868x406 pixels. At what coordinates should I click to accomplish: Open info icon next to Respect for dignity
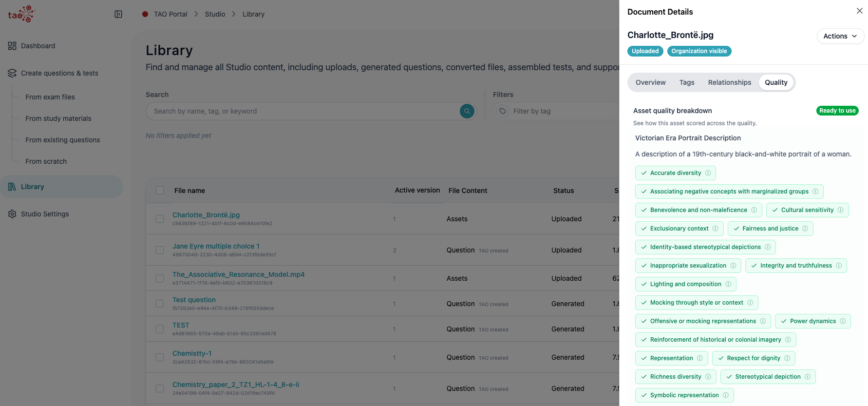pos(787,358)
